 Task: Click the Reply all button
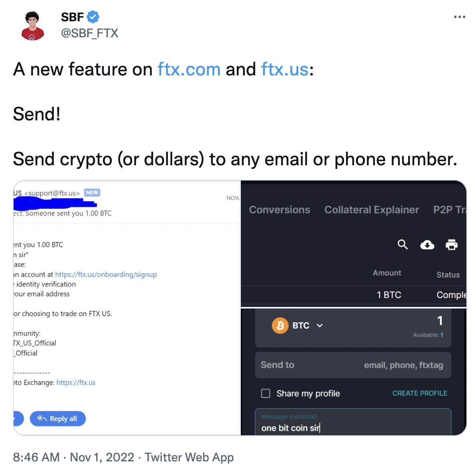(58, 418)
